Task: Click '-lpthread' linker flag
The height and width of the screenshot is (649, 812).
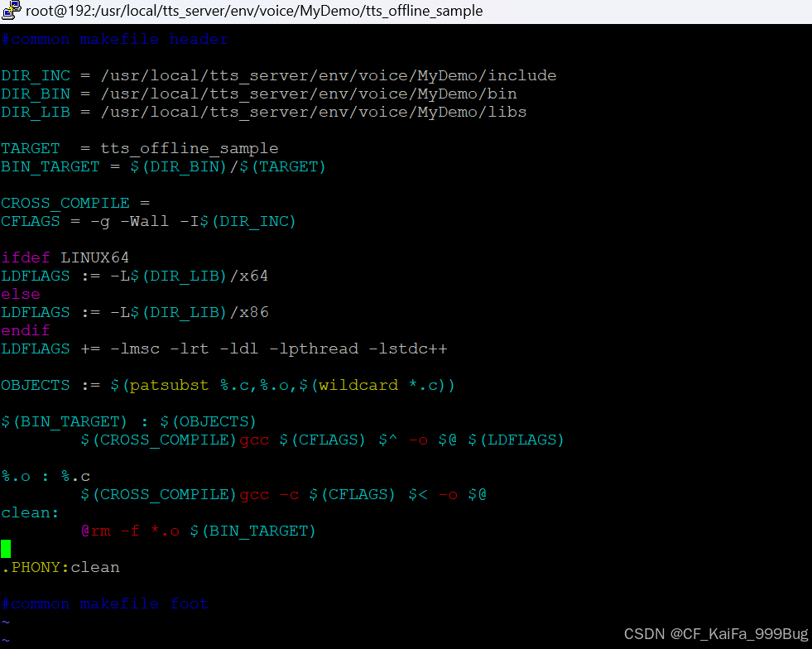Action: pos(314,349)
